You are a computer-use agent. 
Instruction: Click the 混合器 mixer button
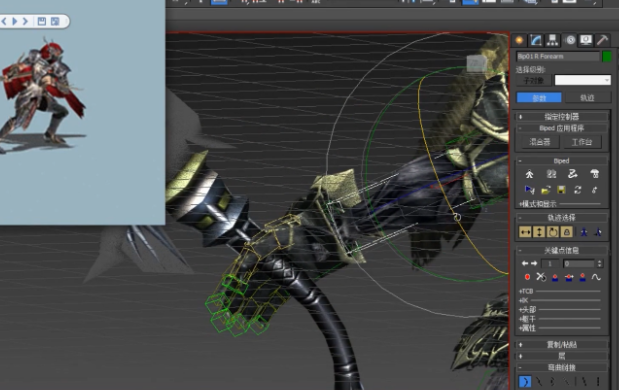tap(539, 142)
